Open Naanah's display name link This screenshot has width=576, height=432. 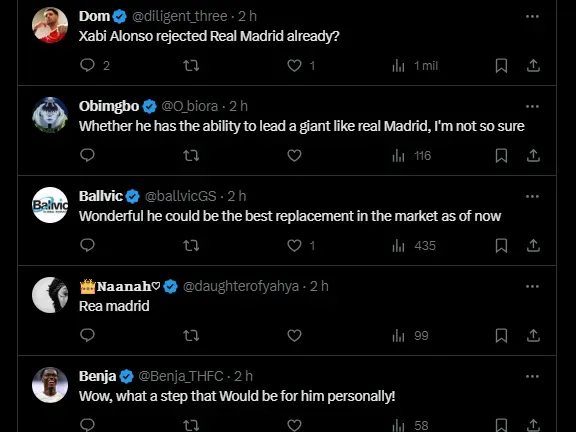click(x=120, y=286)
